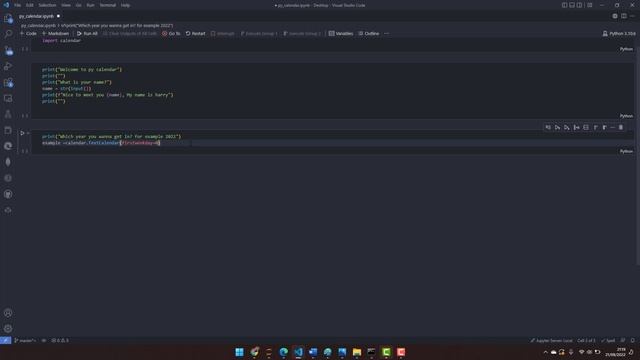Open the Windows Start menu
The width and height of the screenshot is (640, 360).
(240, 352)
